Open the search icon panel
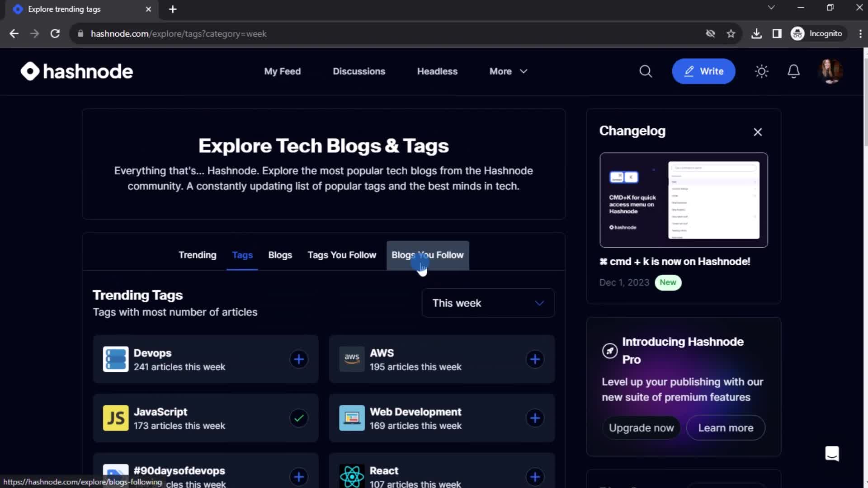This screenshot has width=868, height=488. coord(646,71)
